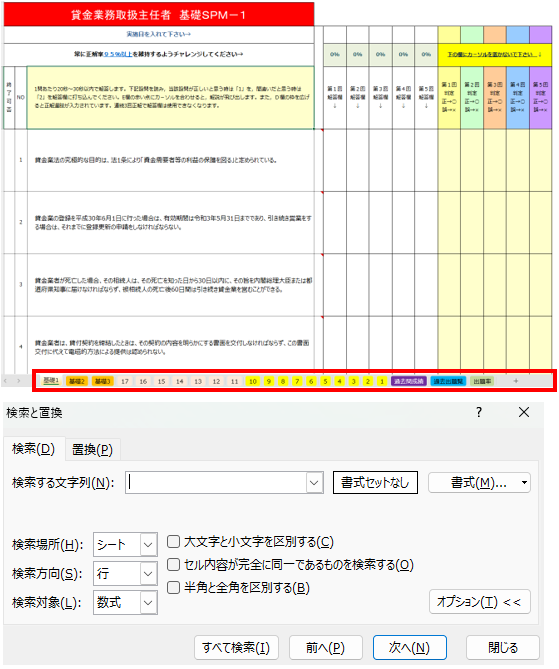
Task: Close the 検索と置換 dialog with X
Action: tap(524, 412)
